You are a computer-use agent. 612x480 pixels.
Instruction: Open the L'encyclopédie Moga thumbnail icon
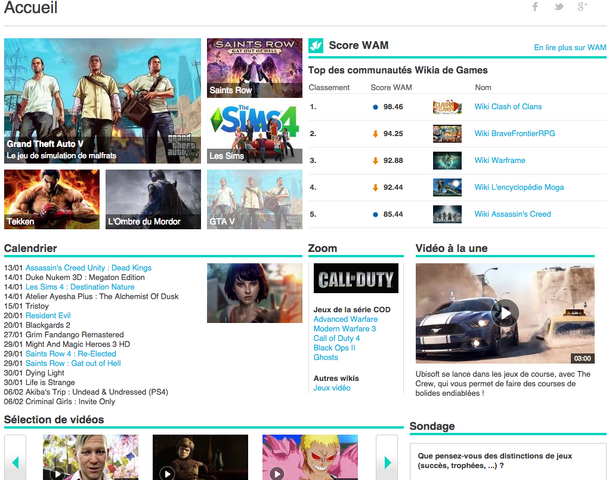click(447, 188)
